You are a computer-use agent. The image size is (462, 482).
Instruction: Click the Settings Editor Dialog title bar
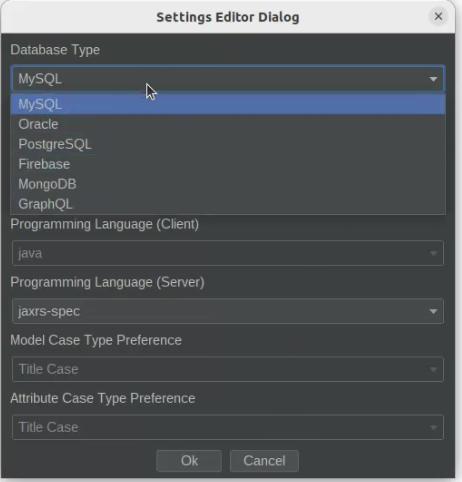[x=228, y=17]
